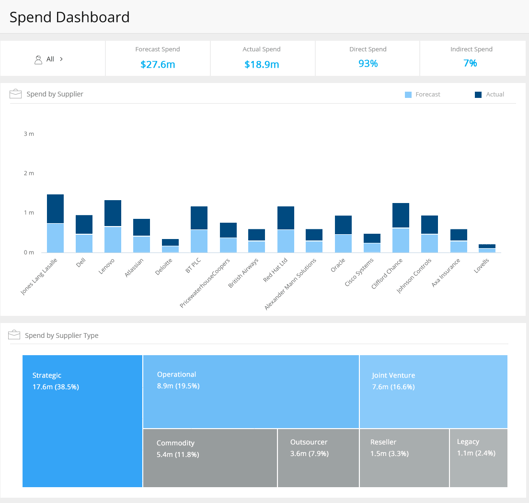Select the Commodity treemap tile
This screenshot has height=503, width=529.
(x=210, y=458)
